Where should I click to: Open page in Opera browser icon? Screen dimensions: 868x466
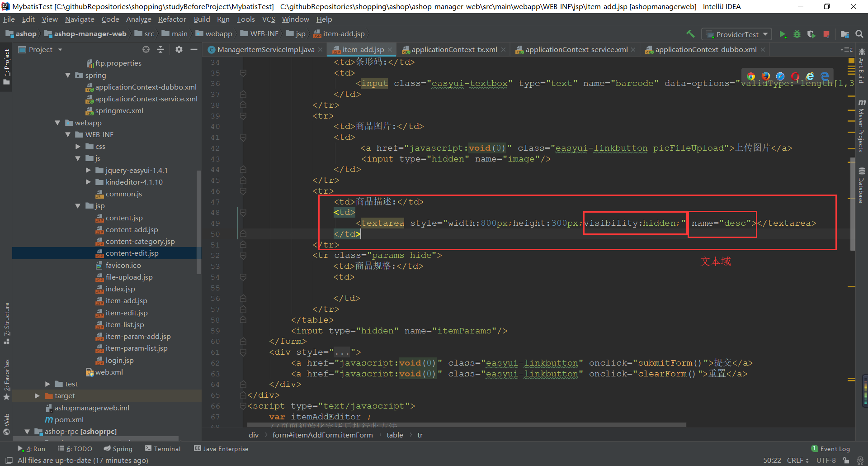point(795,76)
